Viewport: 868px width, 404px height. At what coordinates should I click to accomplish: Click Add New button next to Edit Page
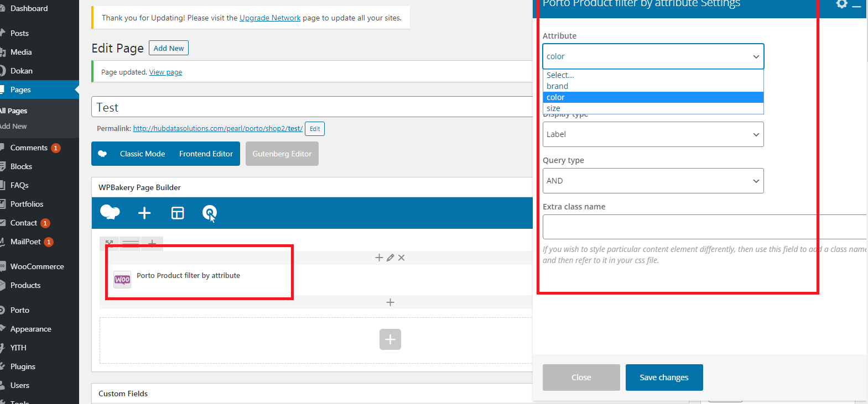pos(169,48)
